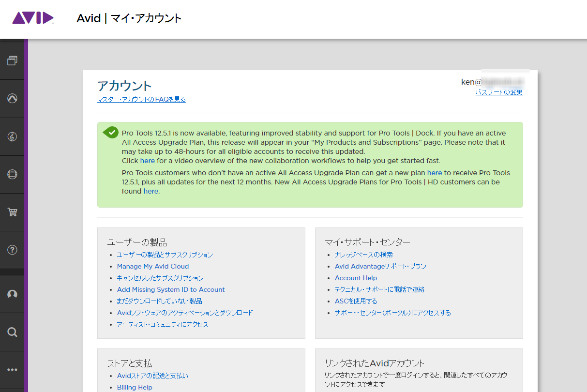Open Avidストアの配送と支払い link

pyautogui.click(x=152, y=376)
